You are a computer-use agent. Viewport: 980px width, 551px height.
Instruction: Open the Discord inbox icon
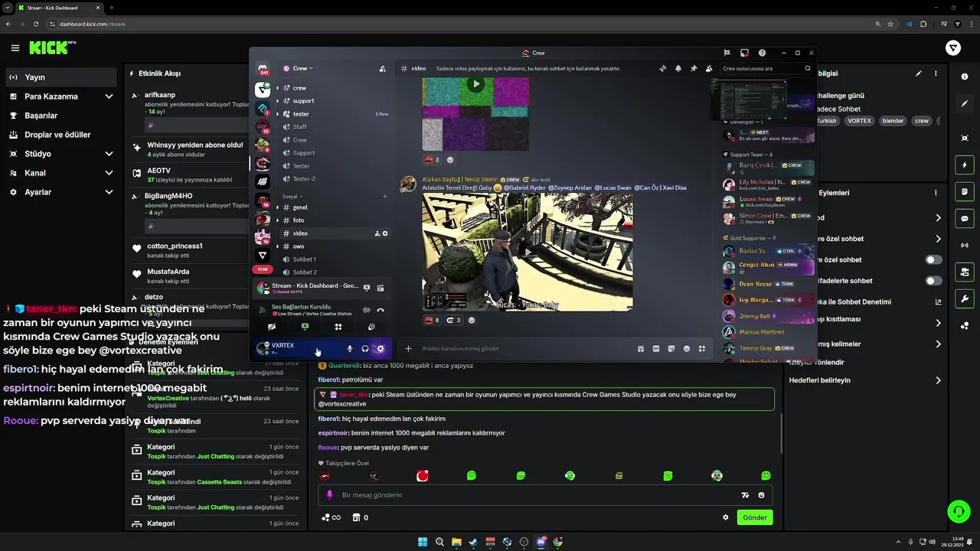tap(744, 53)
